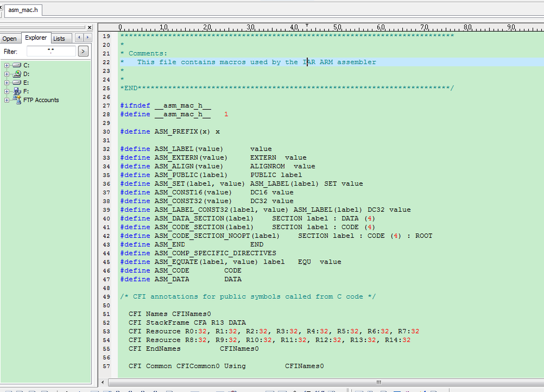
Task: Close the file explorer side panel
Action: (89, 27)
